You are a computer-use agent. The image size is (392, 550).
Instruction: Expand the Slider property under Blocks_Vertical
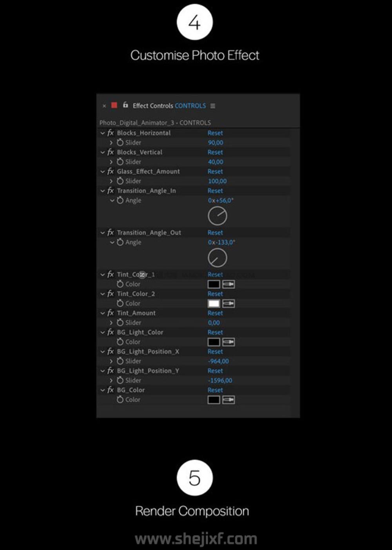(111, 162)
